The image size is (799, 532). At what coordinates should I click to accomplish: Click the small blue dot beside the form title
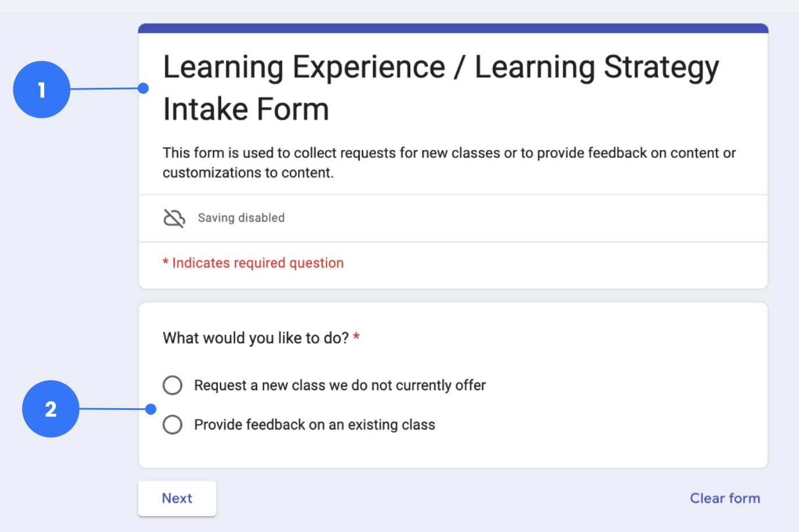click(144, 88)
